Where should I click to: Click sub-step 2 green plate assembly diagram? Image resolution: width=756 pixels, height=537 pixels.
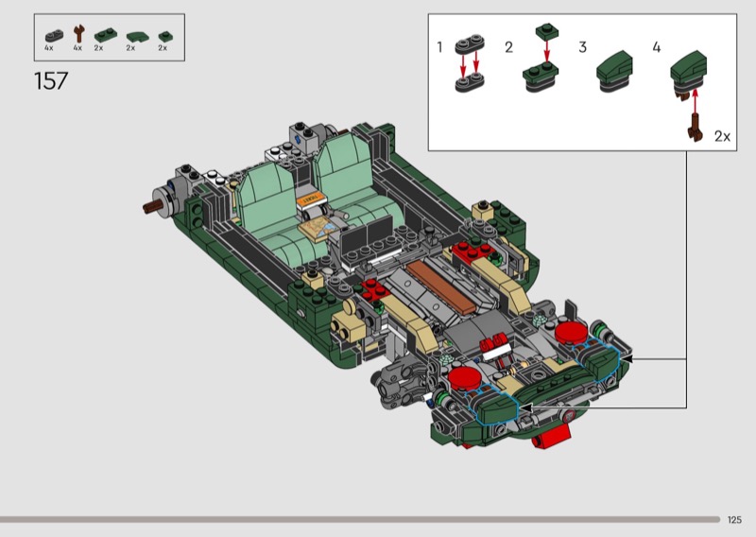[541, 57]
